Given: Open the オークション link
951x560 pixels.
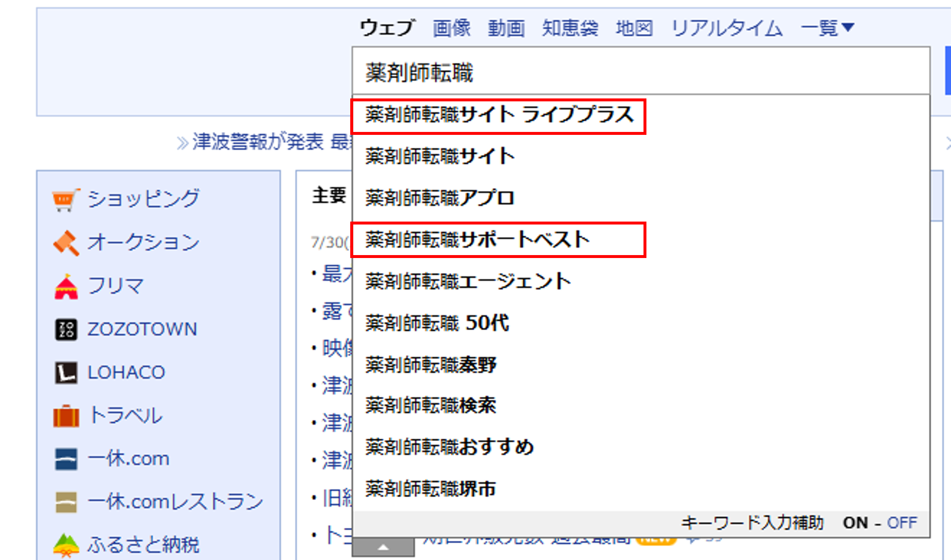Looking at the screenshot, I should pyautogui.click(x=143, y=242).
